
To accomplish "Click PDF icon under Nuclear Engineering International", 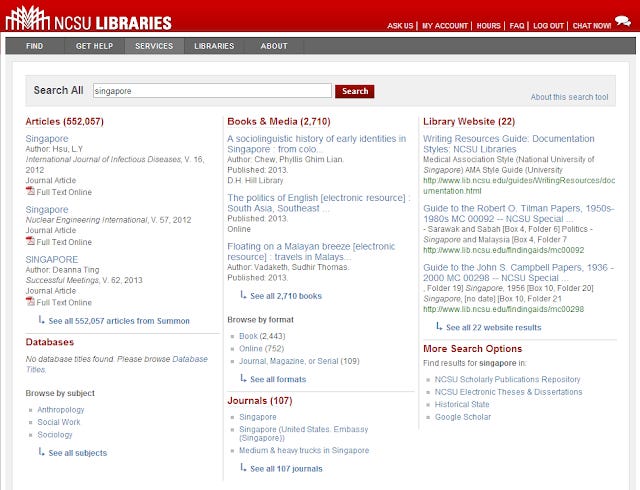I will (30, 241).
